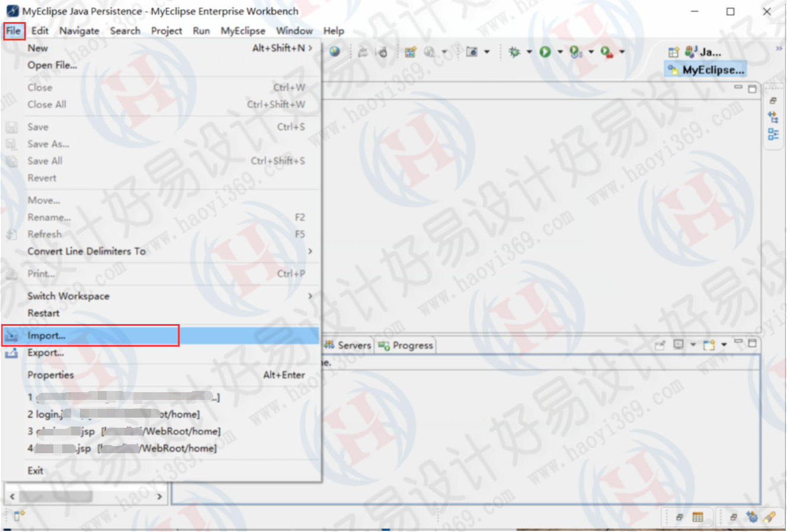The image size is (787, 532).
Task: Open the Help menu
Action: (x=334, y=31)
